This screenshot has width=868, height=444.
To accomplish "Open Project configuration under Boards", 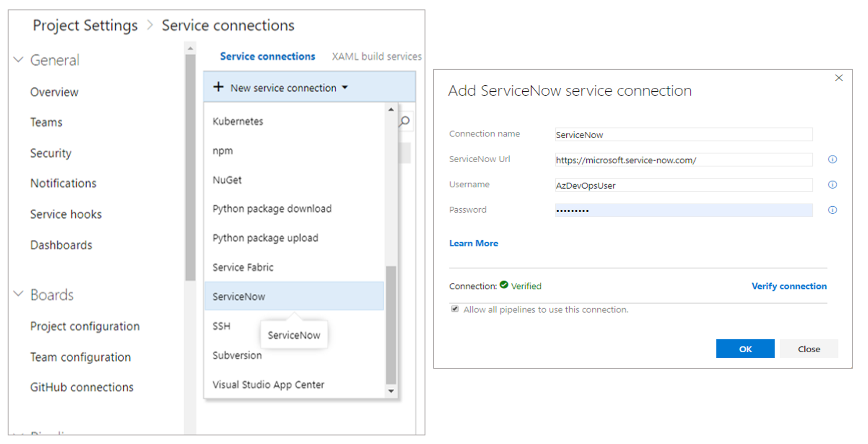I will [85, 326].
